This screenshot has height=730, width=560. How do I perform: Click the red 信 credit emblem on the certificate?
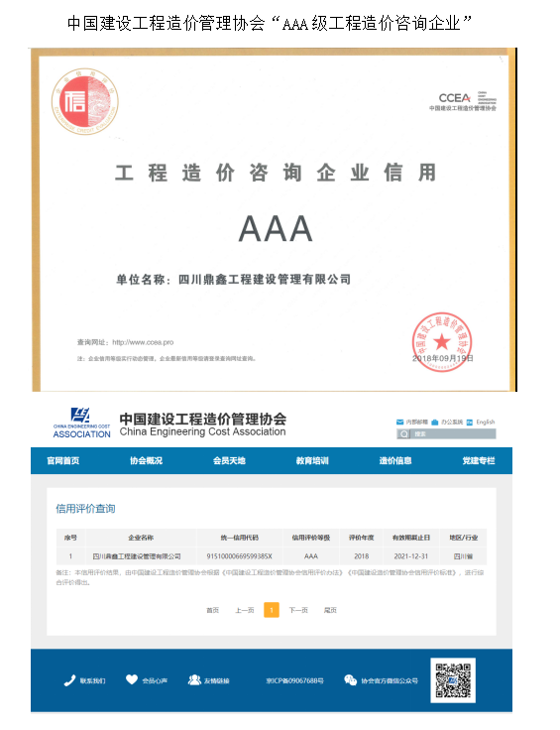tap(84, 101)
